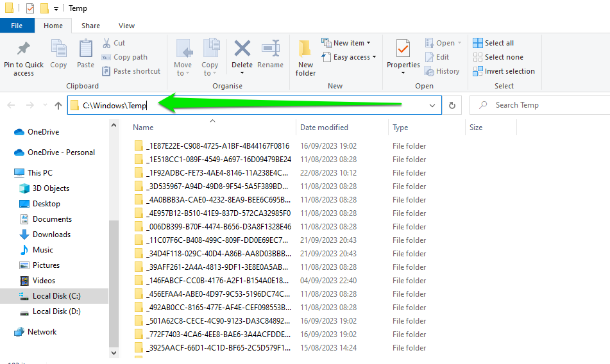Open Properties from the ribbon
610x364 pixels.
pos(403,50)
